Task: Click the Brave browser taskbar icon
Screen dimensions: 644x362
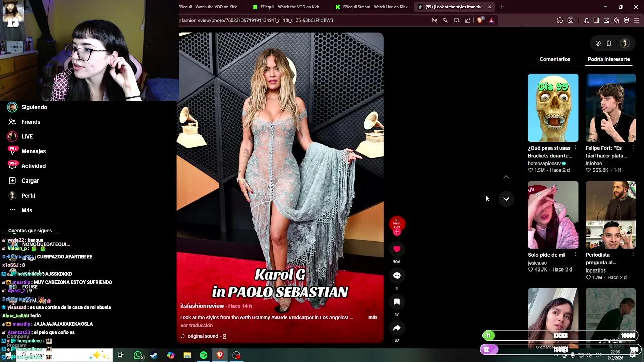Action: (x=220, y=355)
